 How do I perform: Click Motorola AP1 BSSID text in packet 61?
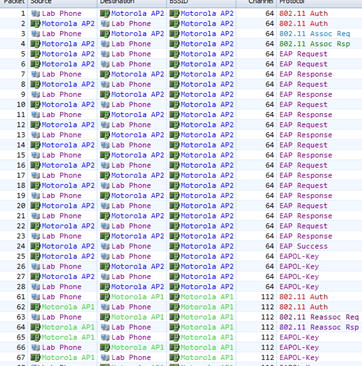[x=207, y=297]
